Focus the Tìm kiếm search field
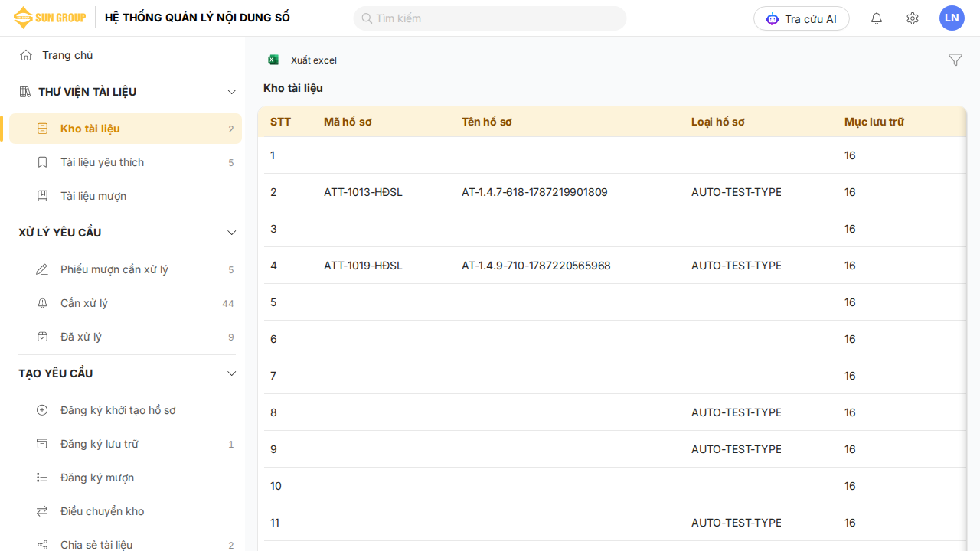980x551 pixels. [x=490, y=18]
